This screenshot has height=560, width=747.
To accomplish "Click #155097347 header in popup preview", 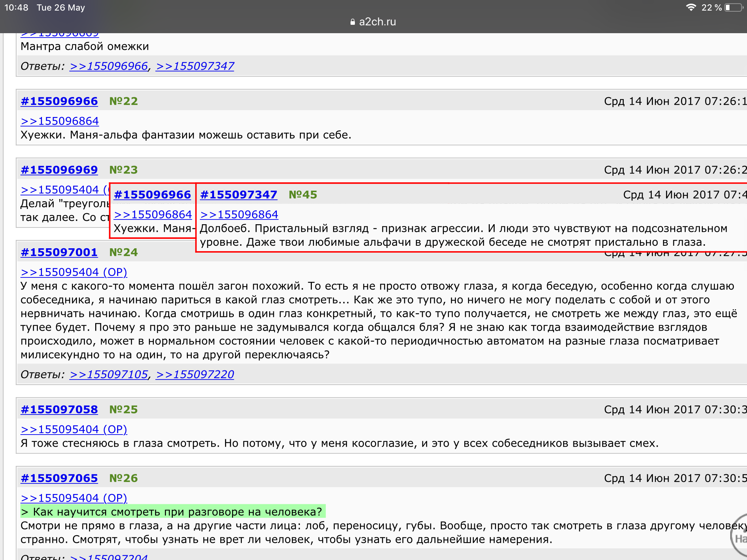I will click(239, 195).
